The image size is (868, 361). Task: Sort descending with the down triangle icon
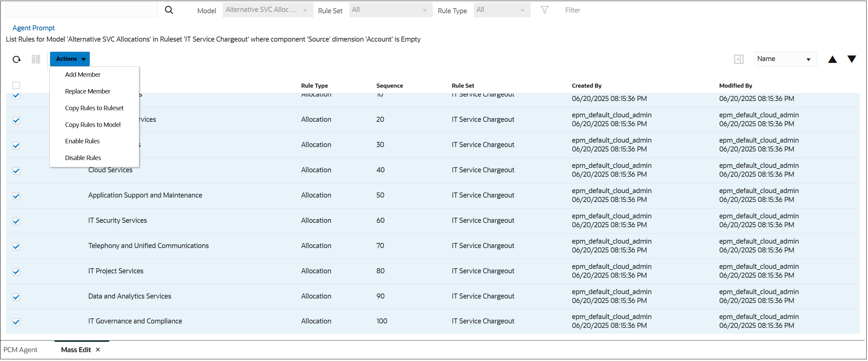852,59
